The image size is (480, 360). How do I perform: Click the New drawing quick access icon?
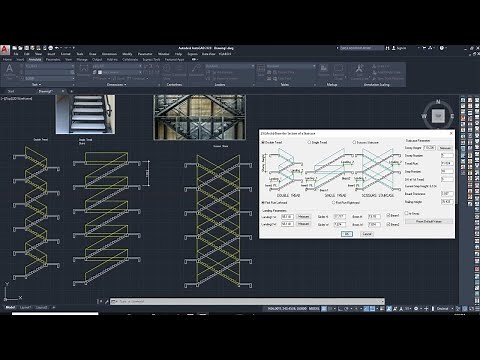(x=15, y=48)
